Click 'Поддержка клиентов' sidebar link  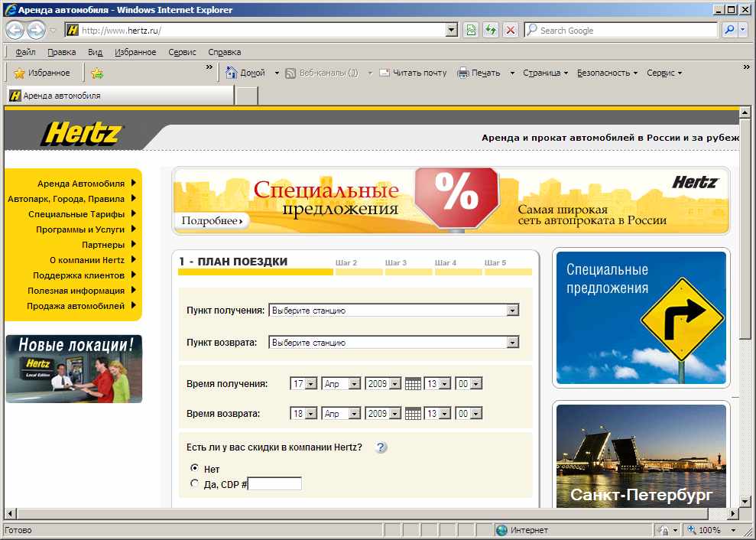[79, 275]
